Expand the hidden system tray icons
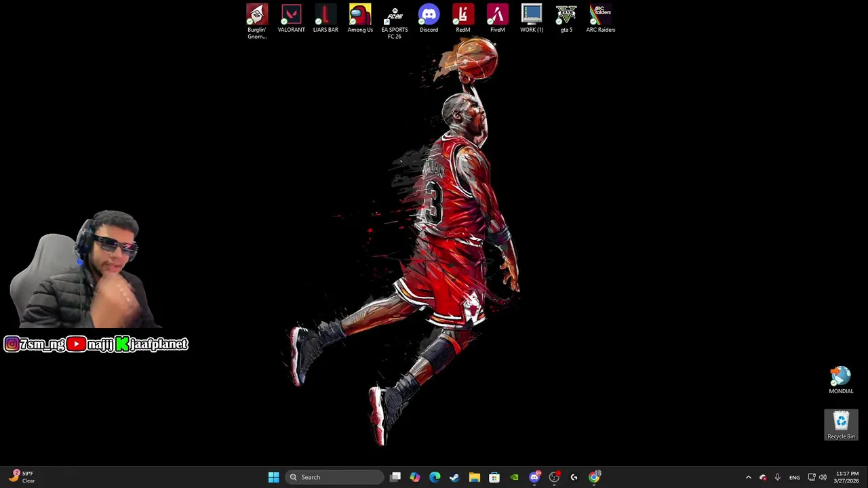Screen dimensions: 868x488 (749, 477)
